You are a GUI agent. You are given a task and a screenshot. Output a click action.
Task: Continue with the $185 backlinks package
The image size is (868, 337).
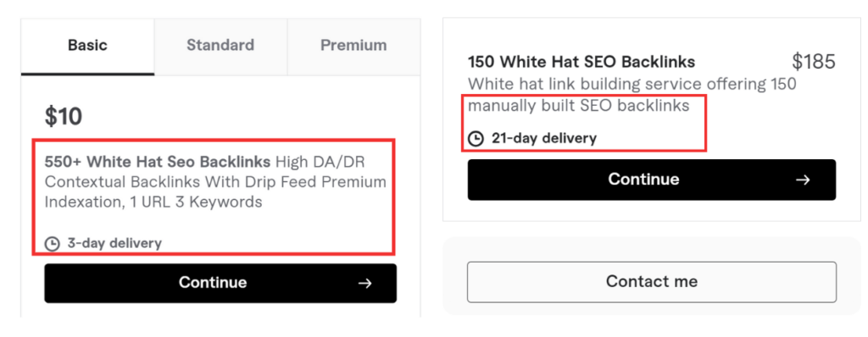(652, 180)
